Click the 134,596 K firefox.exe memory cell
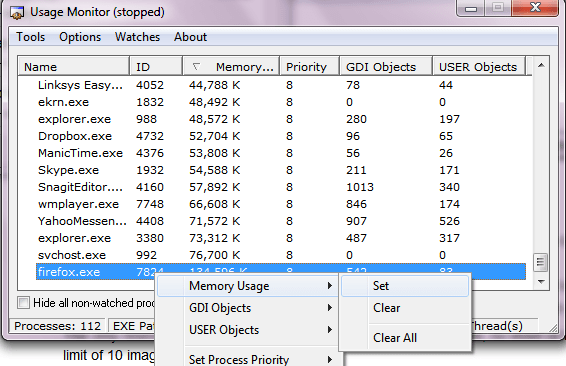Screen dimensions: 566x366 point(218,271)
